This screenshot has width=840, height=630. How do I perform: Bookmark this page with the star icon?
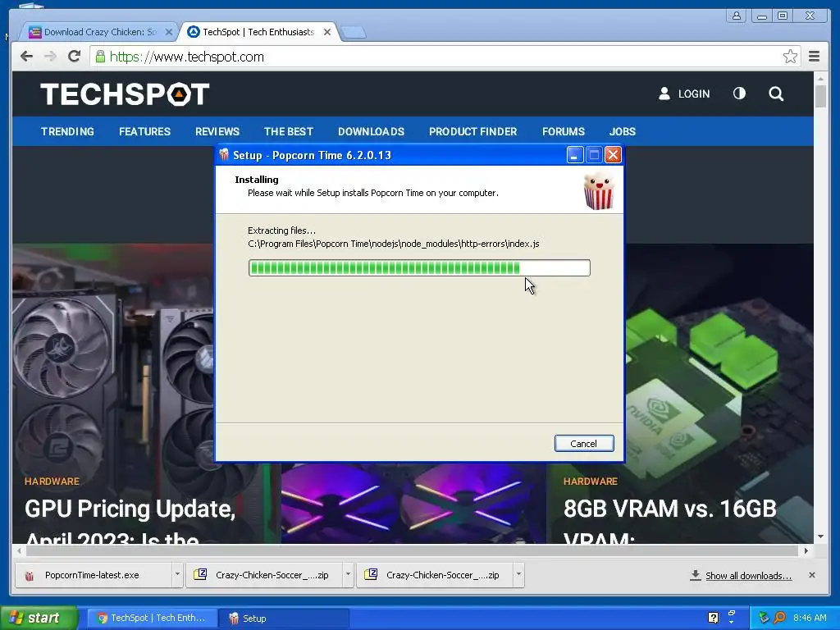point(790,57)
